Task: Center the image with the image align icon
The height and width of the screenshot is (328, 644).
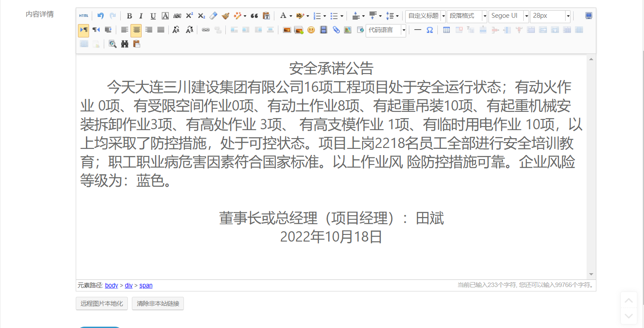Action: 270,30
